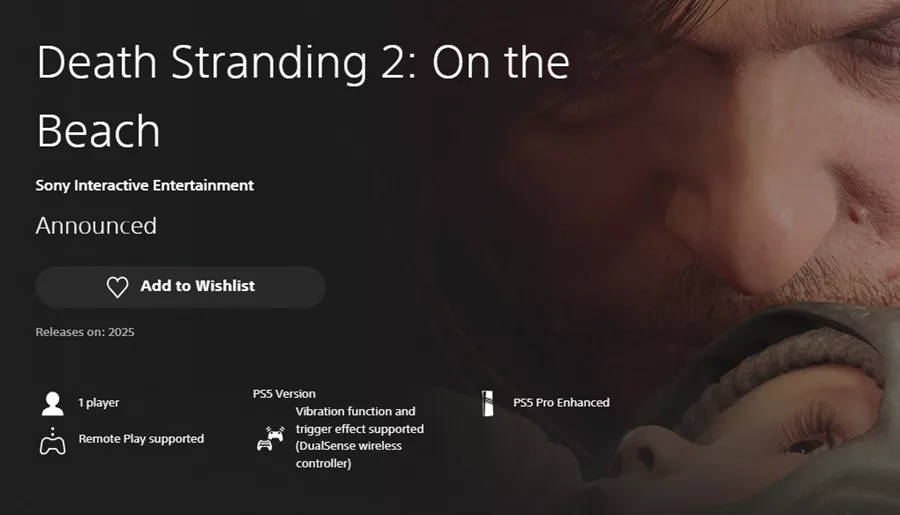Click the heart icon on the wishlist button
This screenshot has width=900, height=515.
tap(118, 287)
